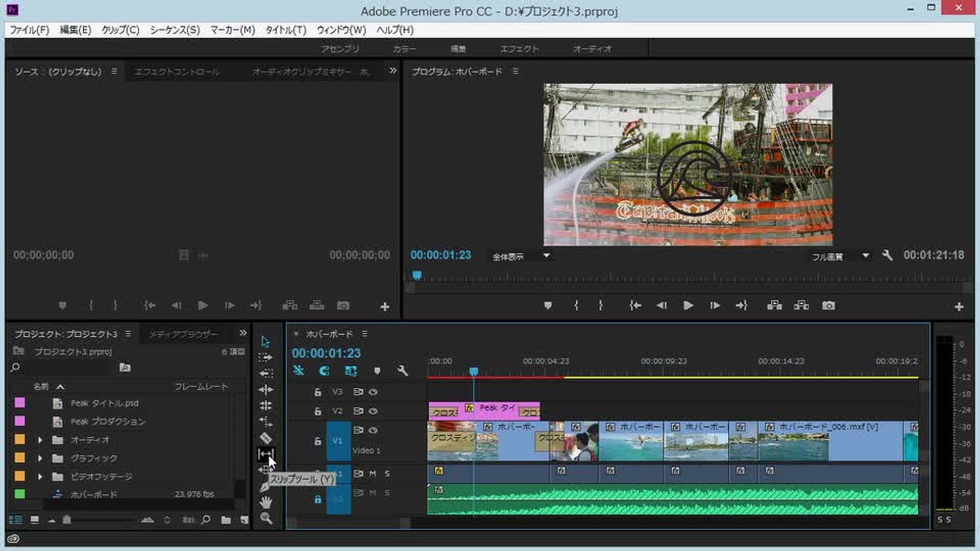Toggle V2 track lock
980x551 pixels.
(317, 411)
